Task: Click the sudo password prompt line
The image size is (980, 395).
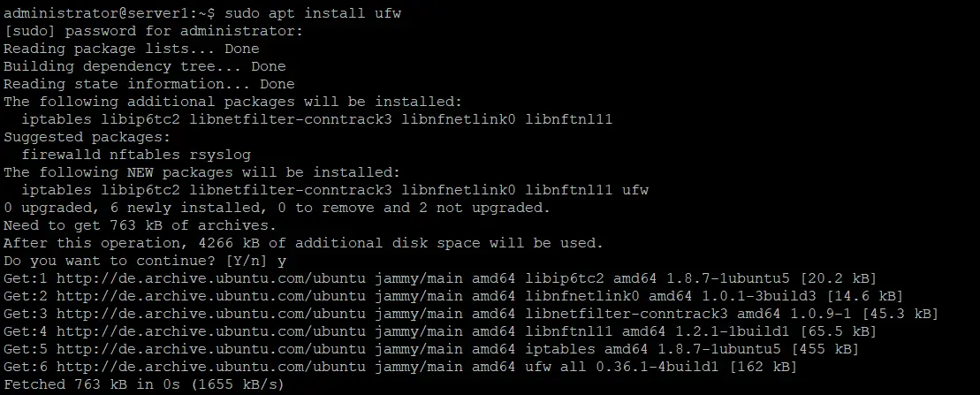Action: 154,31
